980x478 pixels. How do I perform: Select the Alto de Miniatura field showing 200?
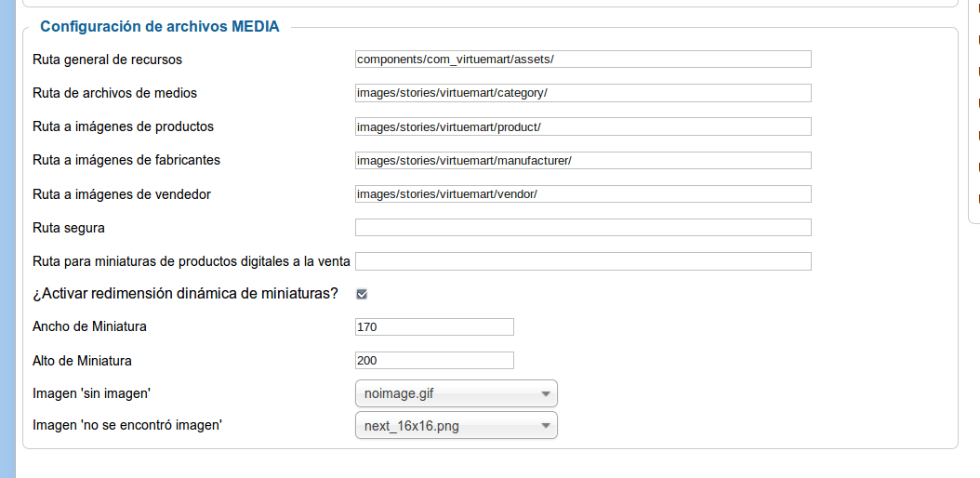coord(434,361)
